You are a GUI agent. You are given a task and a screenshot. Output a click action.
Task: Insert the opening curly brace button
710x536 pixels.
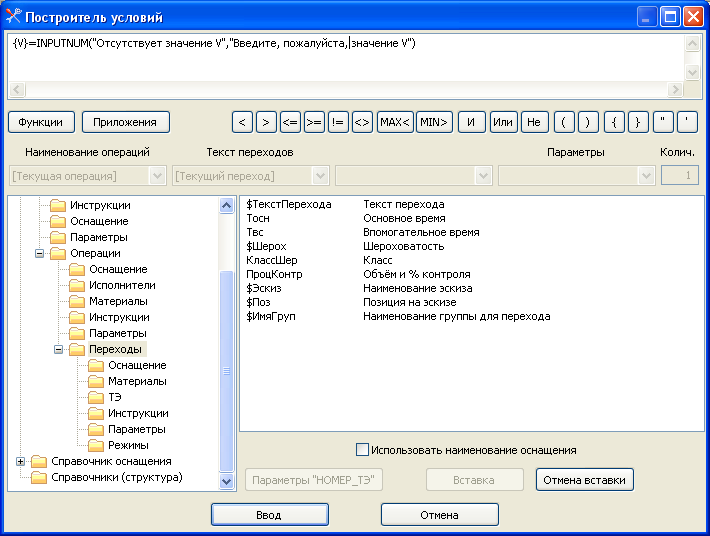615,122
